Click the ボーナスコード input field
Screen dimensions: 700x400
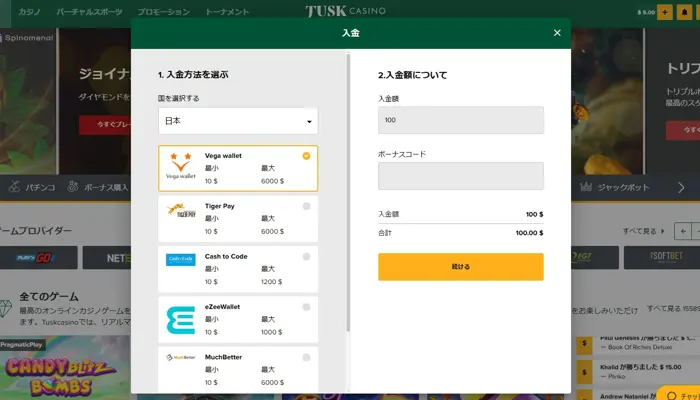461,176
